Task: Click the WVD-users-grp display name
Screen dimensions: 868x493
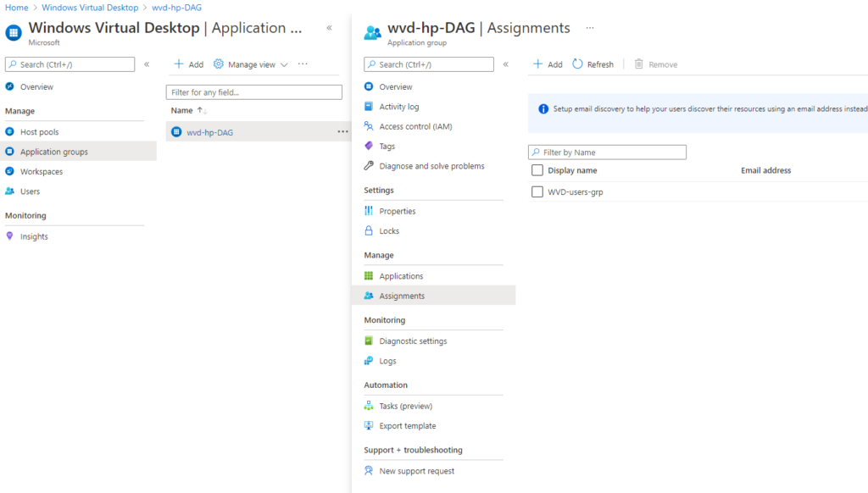Action: tap(576, 192)
